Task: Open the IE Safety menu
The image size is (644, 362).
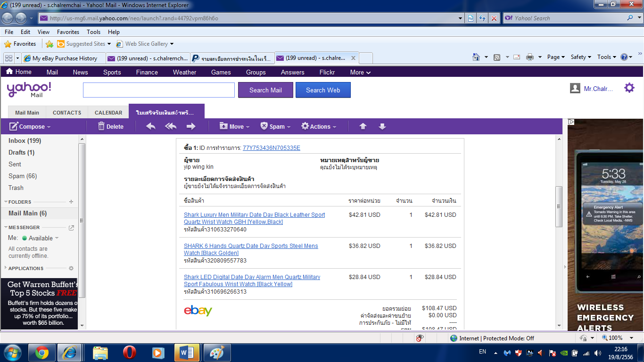Action: tap(581, 57)
